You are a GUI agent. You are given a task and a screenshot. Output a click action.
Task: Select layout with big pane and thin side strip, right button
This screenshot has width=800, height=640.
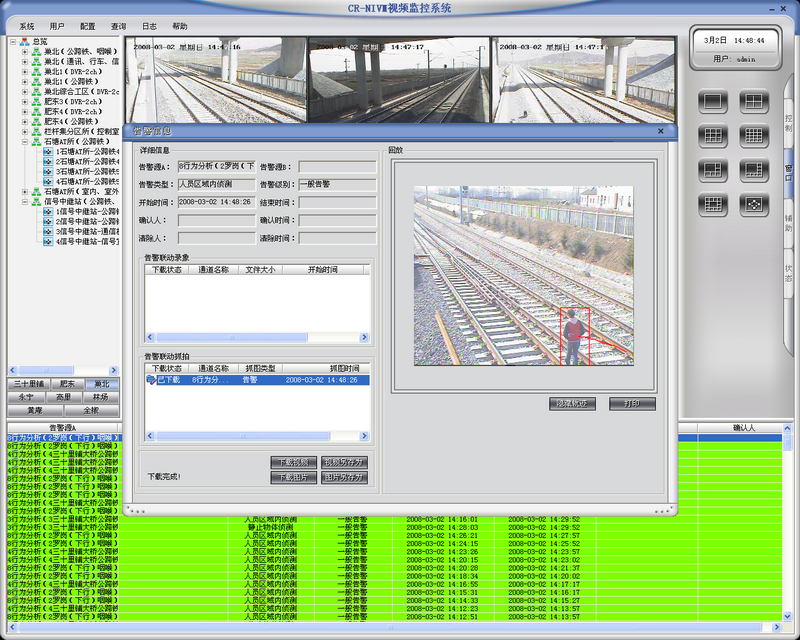[754, 170]
